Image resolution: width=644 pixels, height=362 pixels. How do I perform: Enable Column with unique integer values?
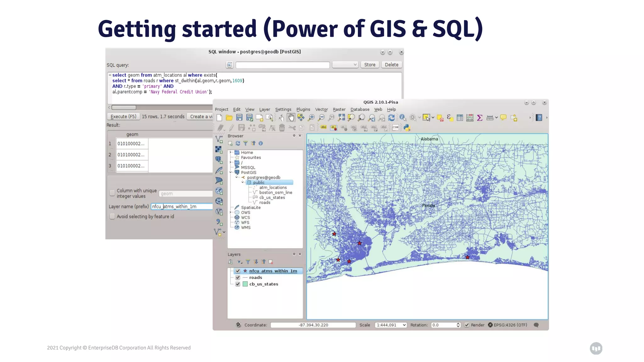tap(112, 193)
